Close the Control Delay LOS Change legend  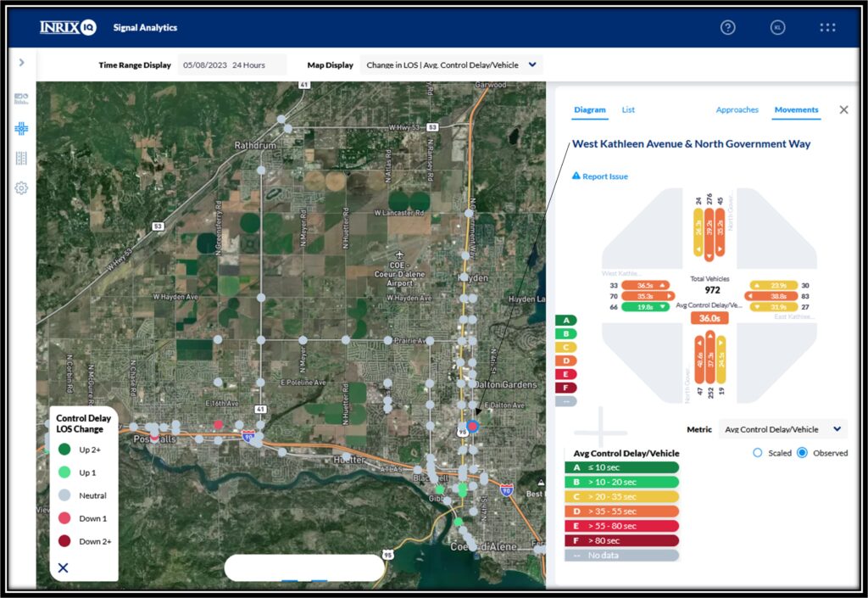63,567
